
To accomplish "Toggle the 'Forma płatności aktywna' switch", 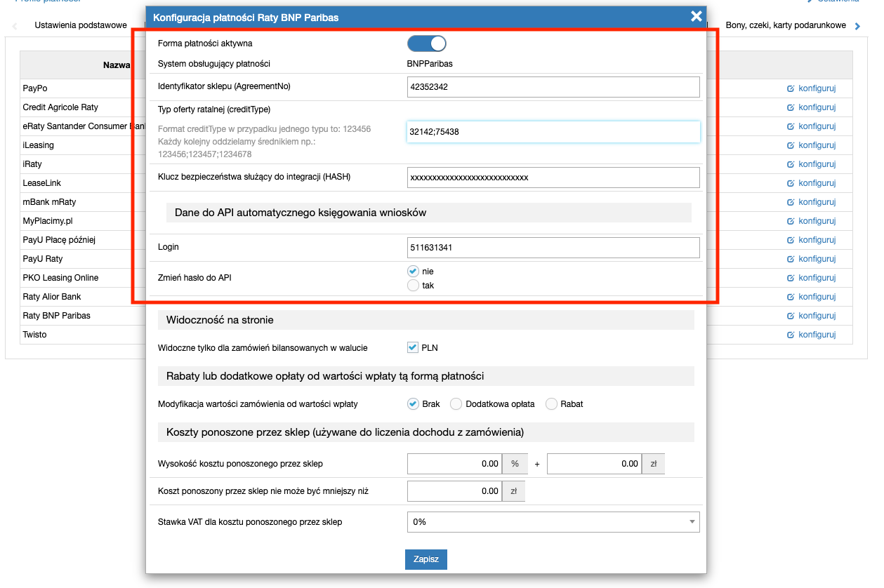I will click(x=426, y=44).
